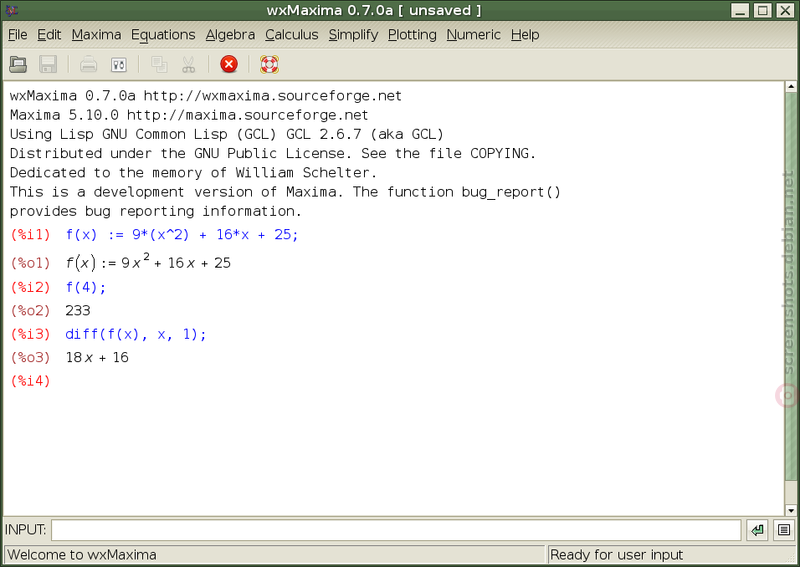
Task: Click the (%o2) output label
Action: [31, 311]
